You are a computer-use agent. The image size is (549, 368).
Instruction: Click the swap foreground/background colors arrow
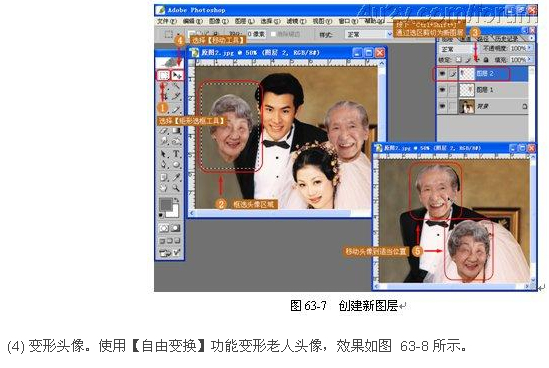177,200
